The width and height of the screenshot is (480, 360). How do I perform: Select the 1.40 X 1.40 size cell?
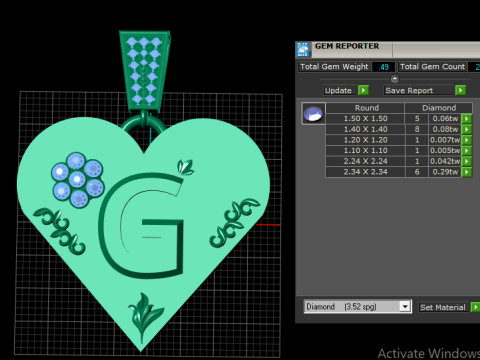[x=365, y=129]
